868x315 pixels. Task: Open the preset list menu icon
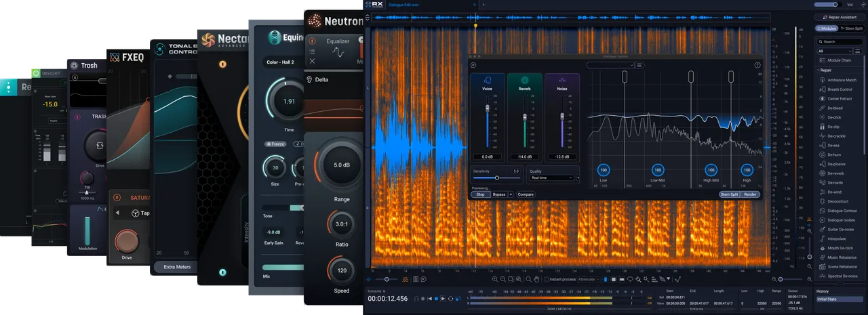(x=639, y=65)
